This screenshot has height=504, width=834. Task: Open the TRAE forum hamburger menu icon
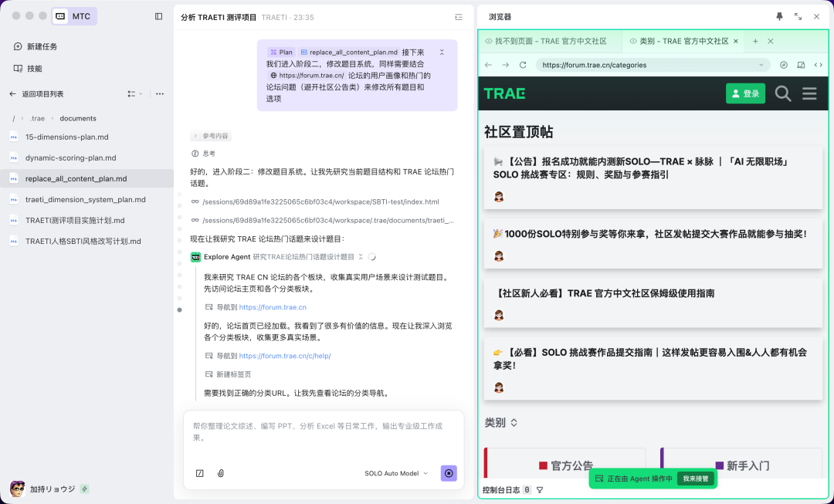point(809,93)
